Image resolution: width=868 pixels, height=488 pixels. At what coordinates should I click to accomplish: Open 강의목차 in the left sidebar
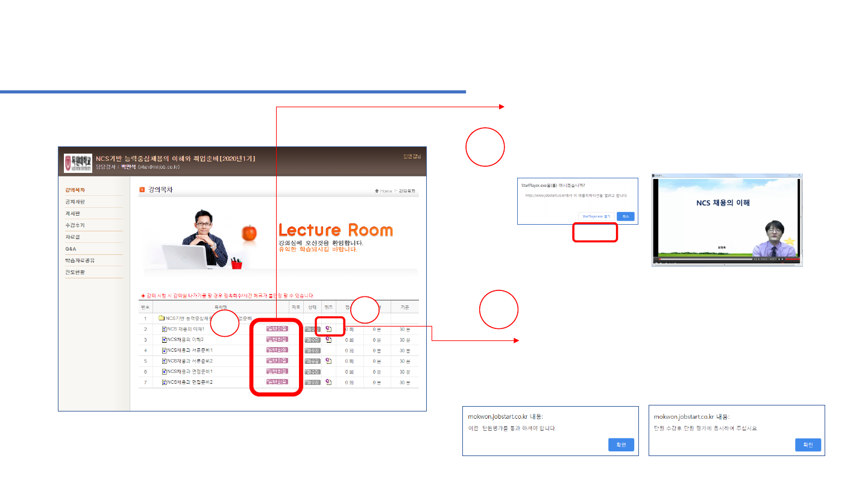[x=75, y=190]
